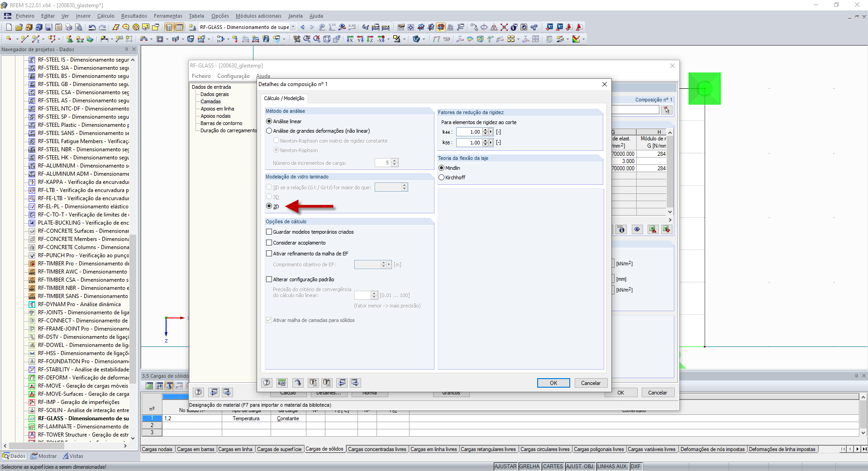Image resolution: width=868 pixels, height=471 pixels.
Task: Click OK in the composition details dialog
Action: 553,383
